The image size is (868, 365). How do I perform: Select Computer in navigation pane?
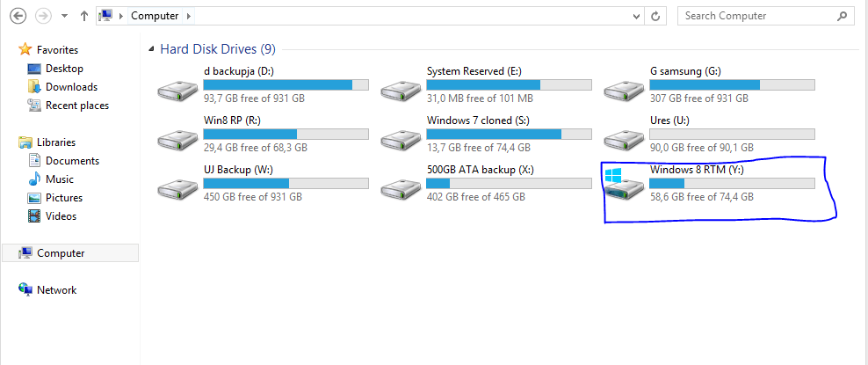[61, 253]
